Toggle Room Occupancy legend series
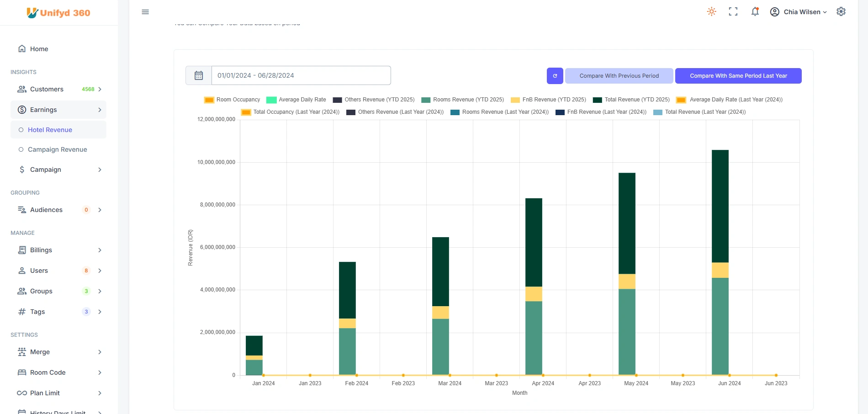 coord(232,100)
